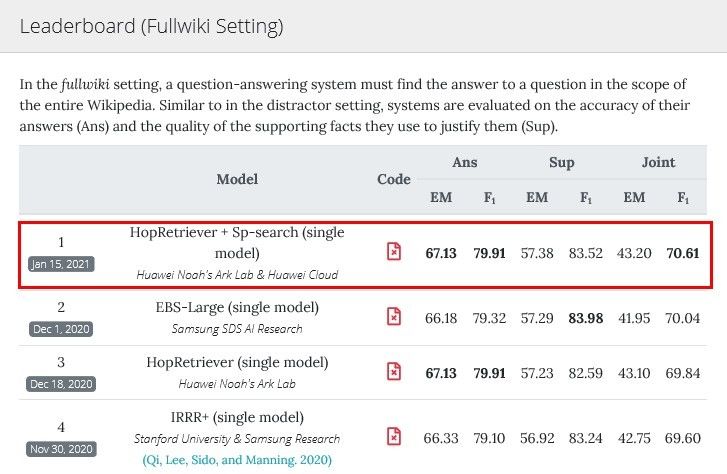Click the code-unavailable icon in EBS-Large row
Viewport: 727px width, 474px height.
pos(394,317)
